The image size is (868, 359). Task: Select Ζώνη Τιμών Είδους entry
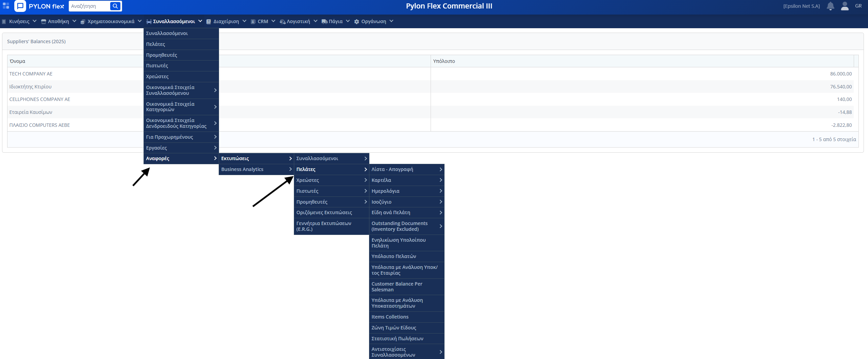tap(406, 328)
